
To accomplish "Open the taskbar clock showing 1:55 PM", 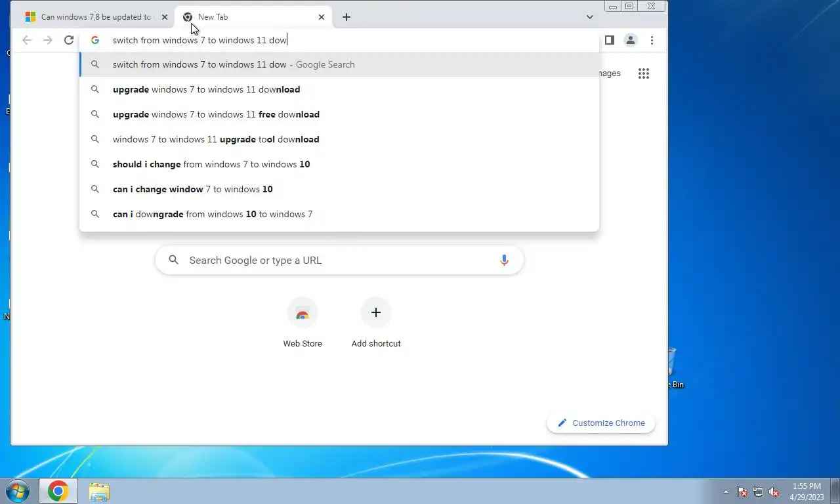I will point(807,492).
